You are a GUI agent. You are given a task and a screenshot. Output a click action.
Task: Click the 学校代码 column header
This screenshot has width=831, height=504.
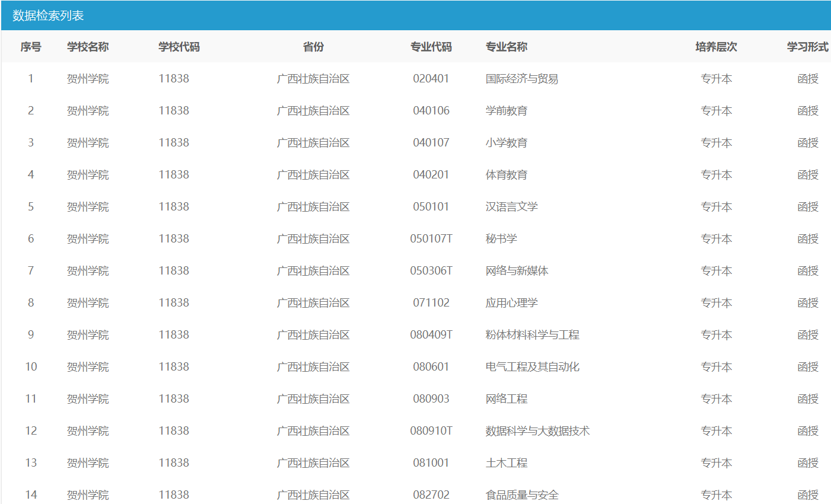pyautogui.click(x=179, y=47)
